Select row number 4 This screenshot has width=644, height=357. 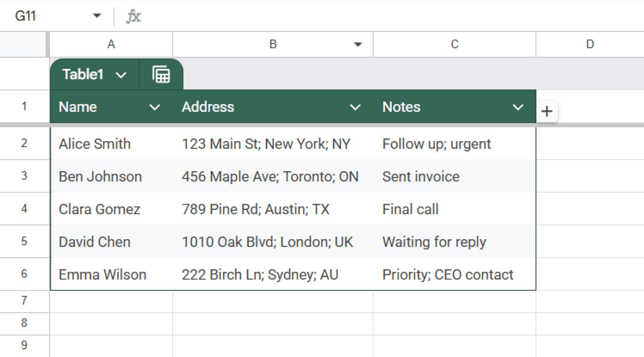[25, 209]
